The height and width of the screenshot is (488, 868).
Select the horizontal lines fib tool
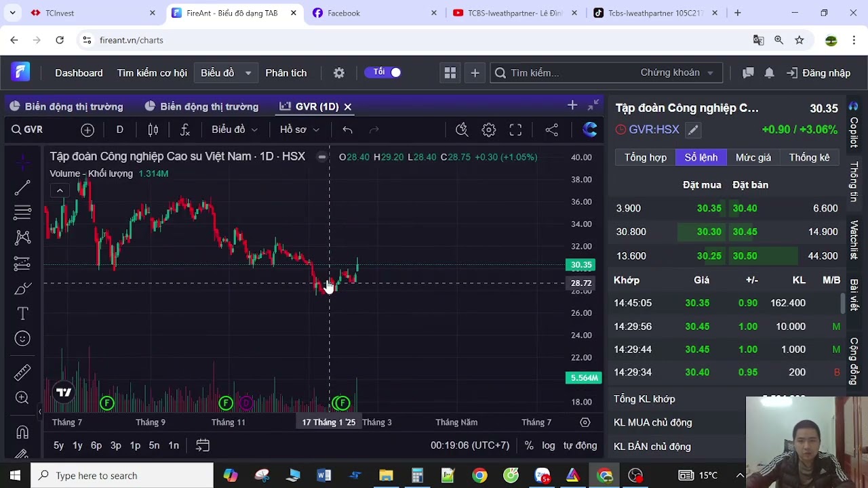click(22, 213)
